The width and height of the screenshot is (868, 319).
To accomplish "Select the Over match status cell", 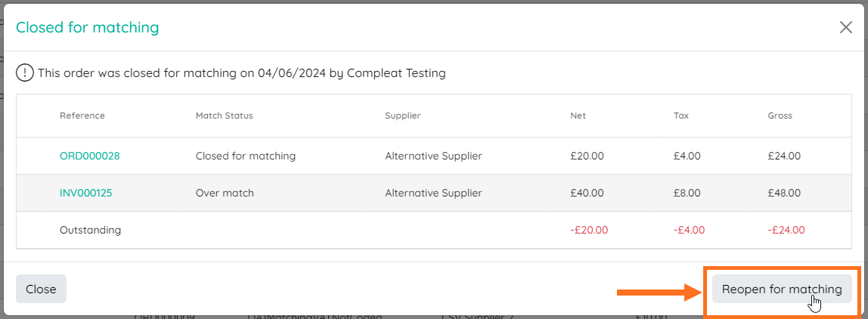I will tap(225, 194).
